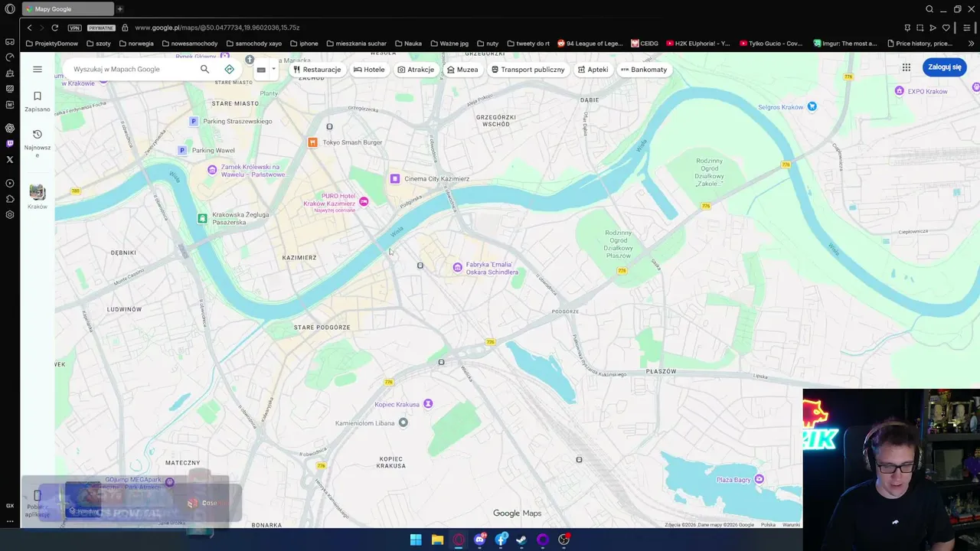Filter map by Bankomaty
The height and width of the screenshot is (551, 980).
click(x=644, y=70)
